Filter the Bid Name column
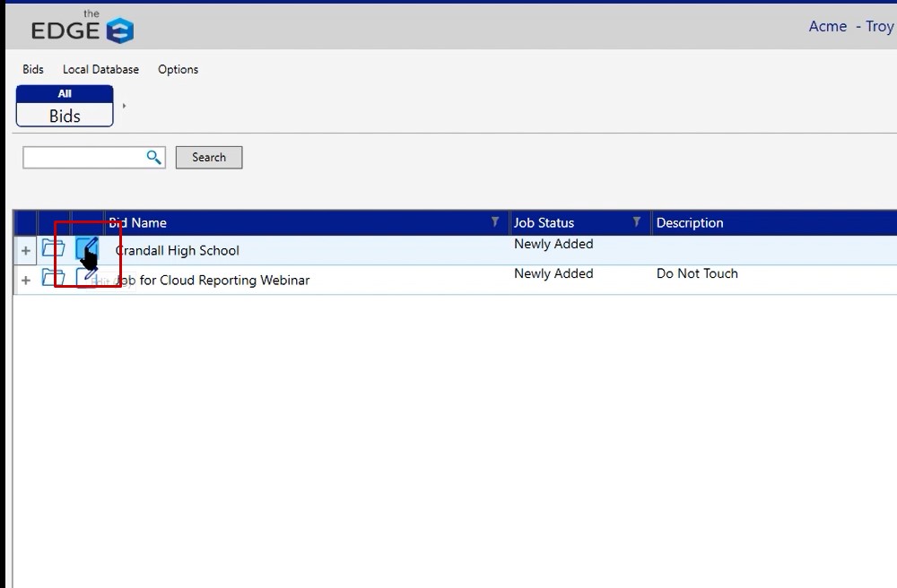Screen dimensions: 897x588 tap(495, 222)
